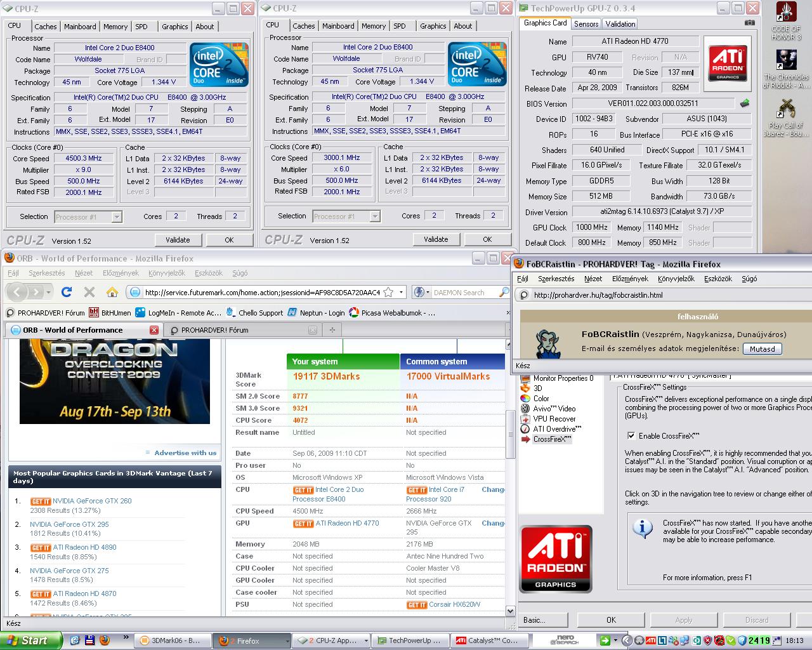Open a new Firefox tab with plus icon
The height and width of the screenshot is (650, 812).
pos(332,329)
